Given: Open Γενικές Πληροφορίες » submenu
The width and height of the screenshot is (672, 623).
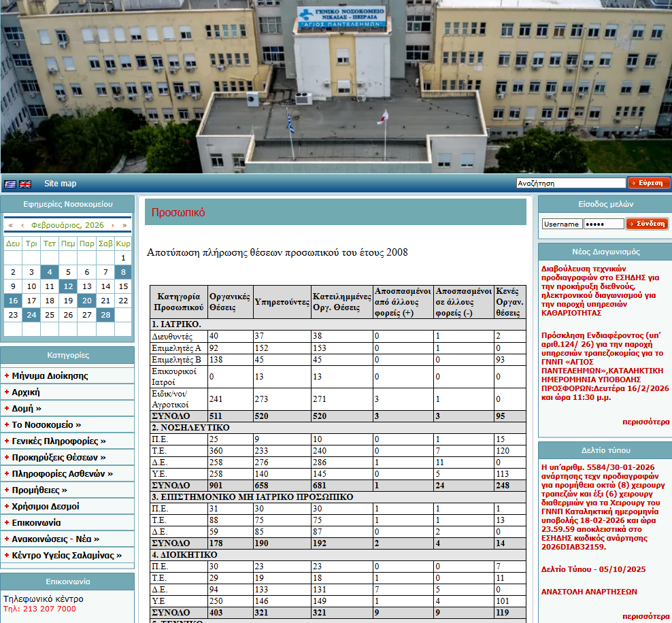Looking at the screenshot, I should tap(58, 441).
